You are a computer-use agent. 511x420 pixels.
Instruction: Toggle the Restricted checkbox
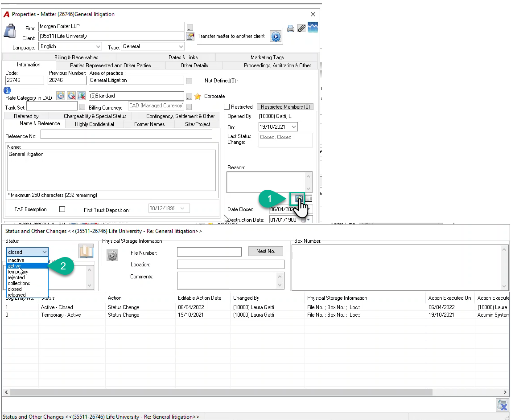tap(227, 107)
